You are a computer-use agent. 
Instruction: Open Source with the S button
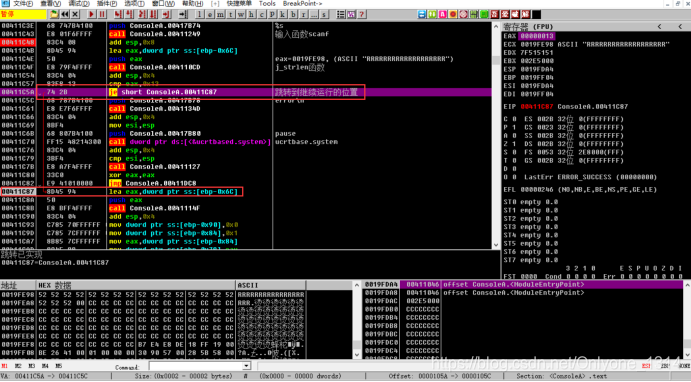coord(324,15)
